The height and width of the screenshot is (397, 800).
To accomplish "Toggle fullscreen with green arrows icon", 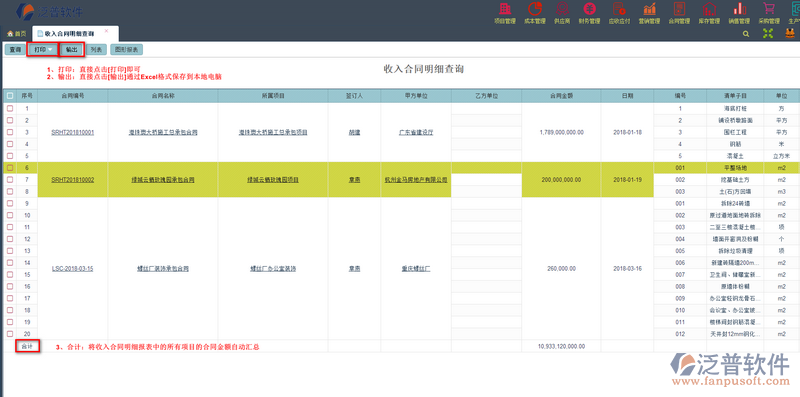I will pos(767,34).
